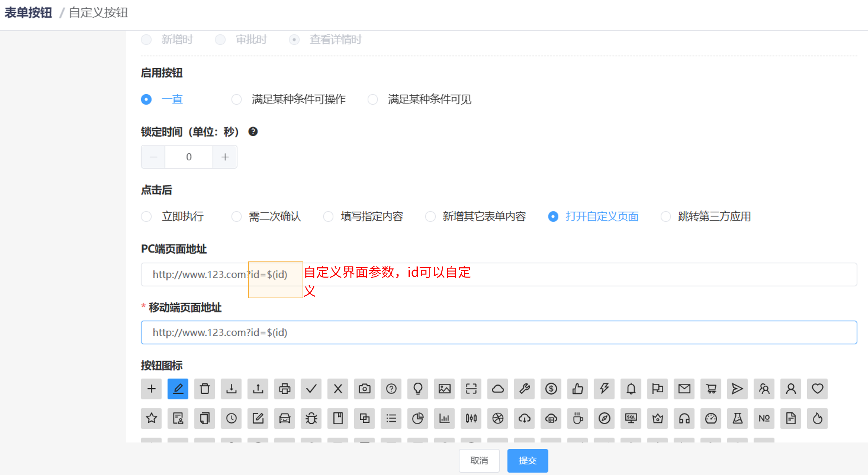The width and height of the screenshot is (868, 475).
Task: Submit the form with 提交 button
Action: pyautogui.click(x=528, y=461)
